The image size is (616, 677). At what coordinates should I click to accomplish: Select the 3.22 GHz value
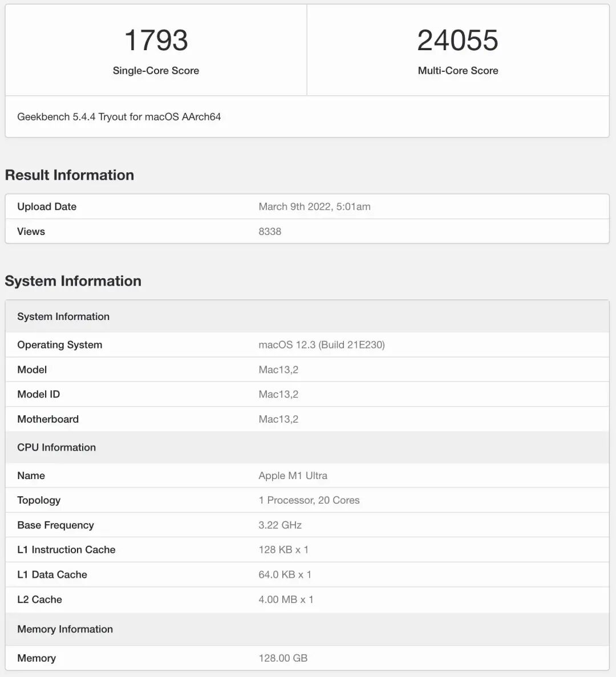280,525
